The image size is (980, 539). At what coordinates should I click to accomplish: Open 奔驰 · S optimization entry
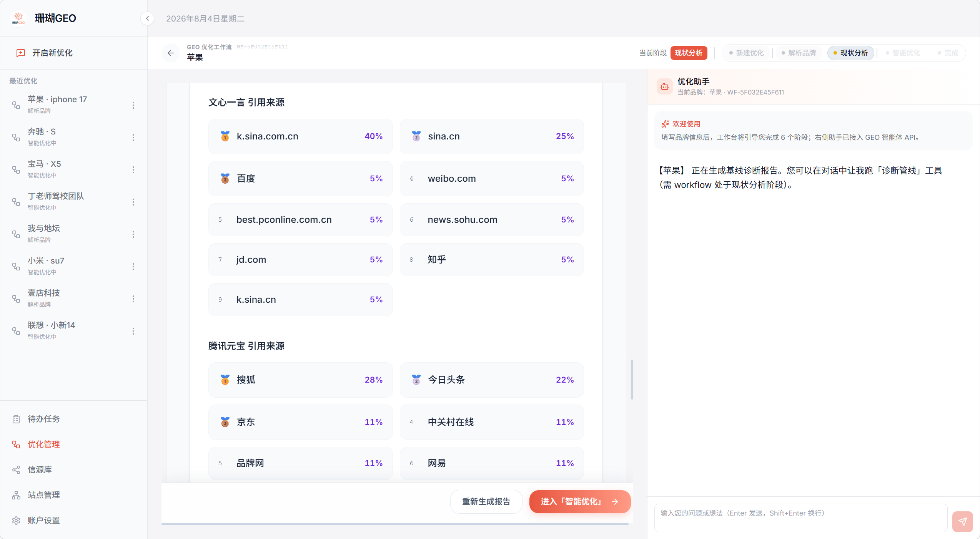click(73, 137)
